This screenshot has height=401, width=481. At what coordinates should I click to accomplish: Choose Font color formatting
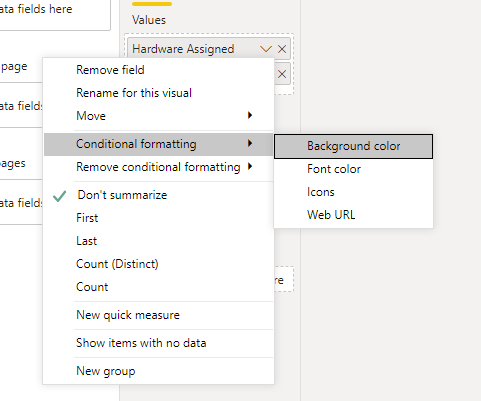(x=354, y=169)
